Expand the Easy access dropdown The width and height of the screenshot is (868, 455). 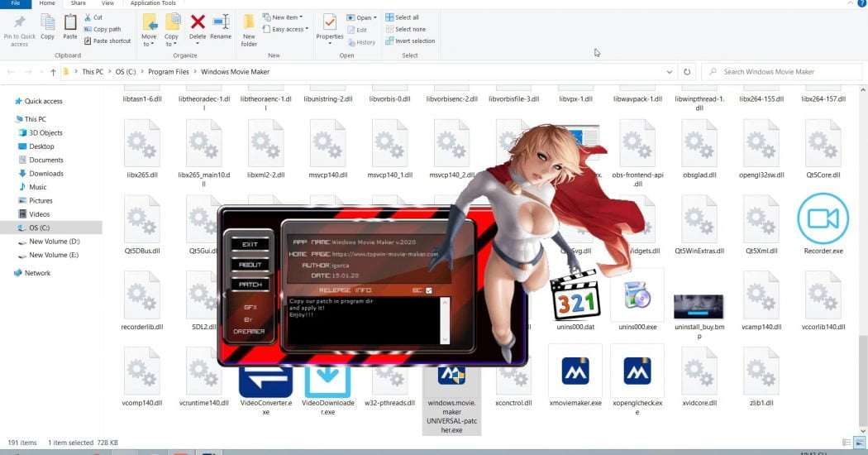(x=286, y=29)
